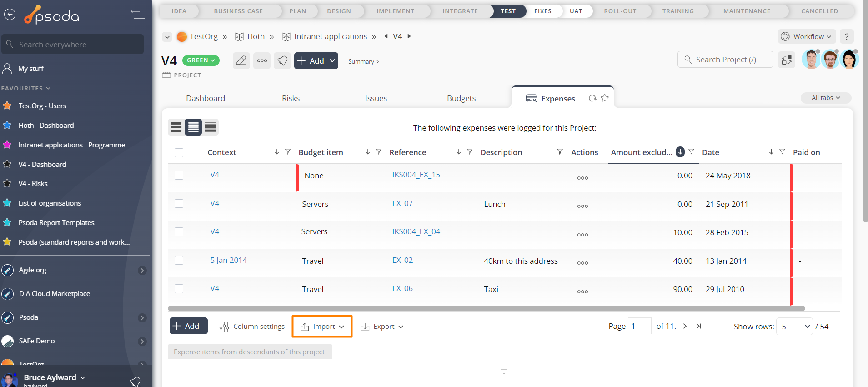Click the Search everywhere field
The image size is (868, 387).
coord(73,45)
